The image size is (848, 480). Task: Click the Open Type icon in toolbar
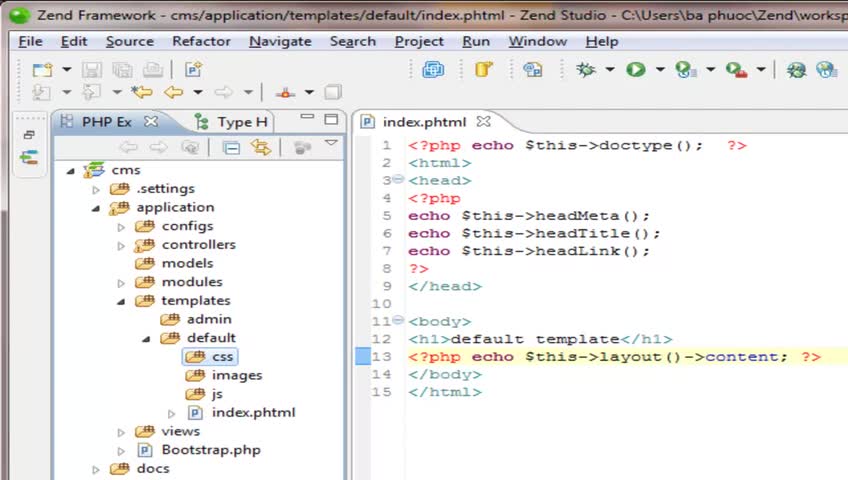(x=532, y=70)
